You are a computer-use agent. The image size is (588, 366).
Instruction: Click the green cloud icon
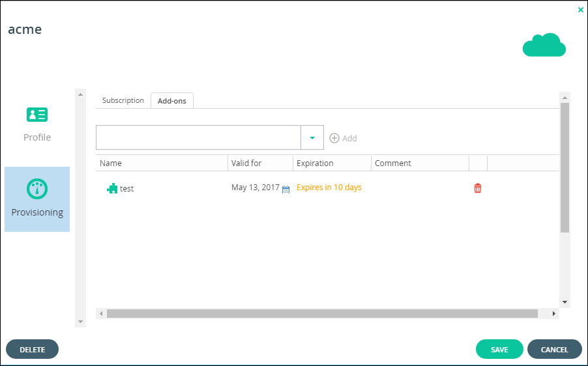click(x=544, y=45)
